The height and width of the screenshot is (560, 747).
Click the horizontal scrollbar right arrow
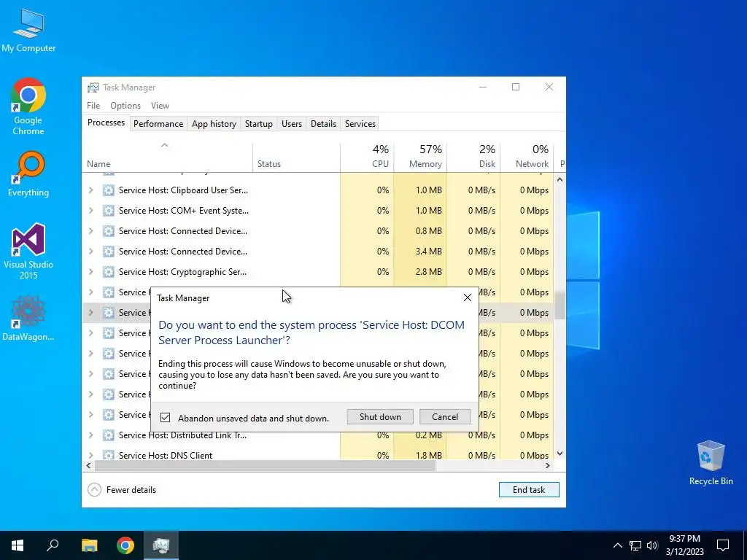coord(548,466)
